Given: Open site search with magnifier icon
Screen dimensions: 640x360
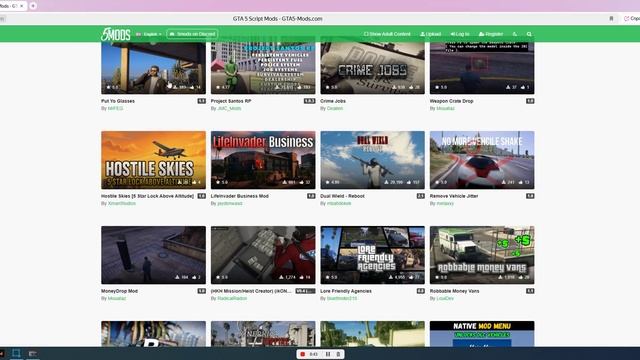Looking at the screenshot, I should pos(529,34).
